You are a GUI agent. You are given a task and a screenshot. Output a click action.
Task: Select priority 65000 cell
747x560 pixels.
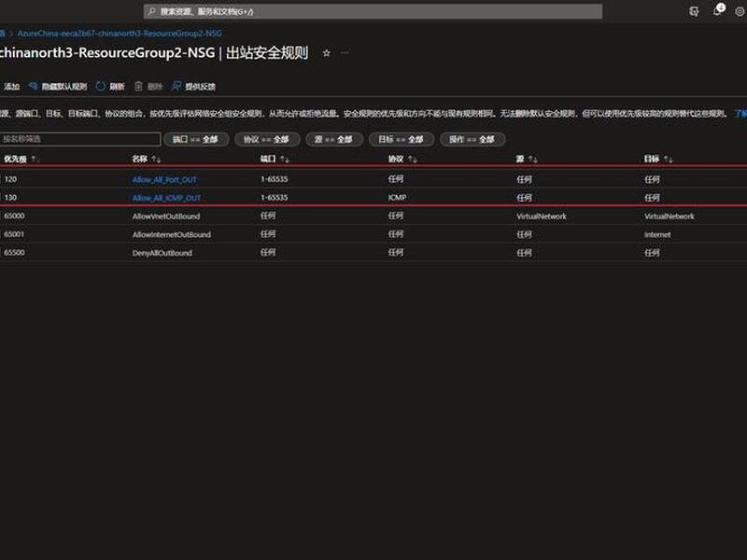[14, 216]
